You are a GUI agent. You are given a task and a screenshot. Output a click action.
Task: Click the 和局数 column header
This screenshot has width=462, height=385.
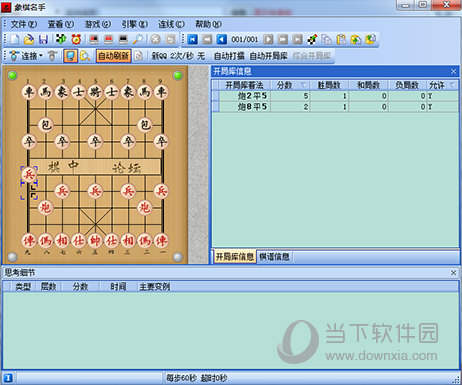[368, 85]
